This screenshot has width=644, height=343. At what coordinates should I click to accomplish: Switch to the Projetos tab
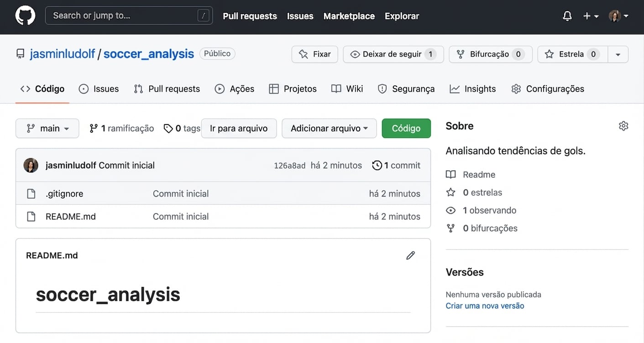pos(293,89)
